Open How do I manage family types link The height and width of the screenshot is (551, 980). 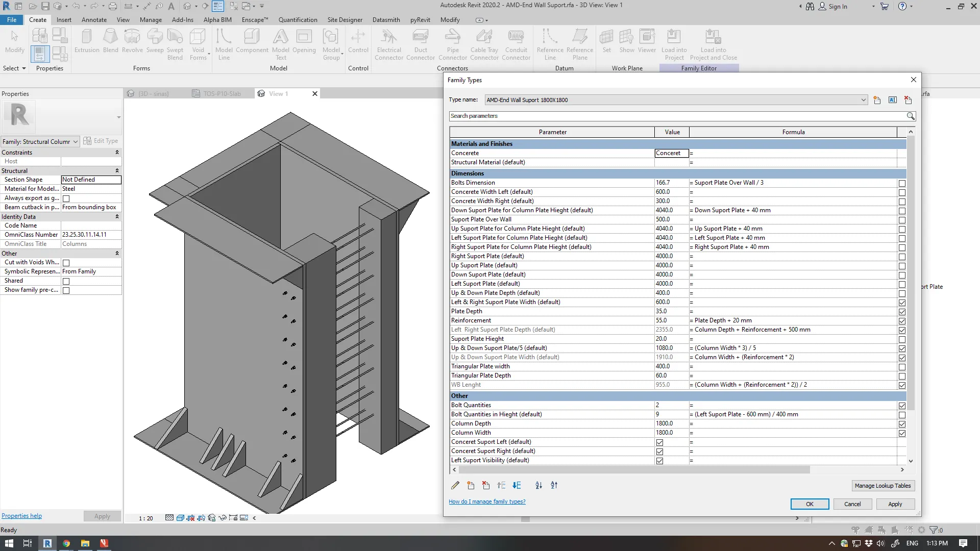pyautogui.click(x=487, y=502)
